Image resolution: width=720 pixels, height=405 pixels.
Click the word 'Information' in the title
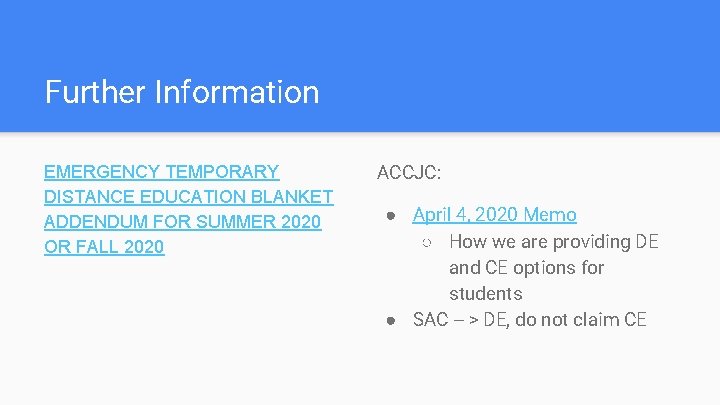[x=236, y=92]
